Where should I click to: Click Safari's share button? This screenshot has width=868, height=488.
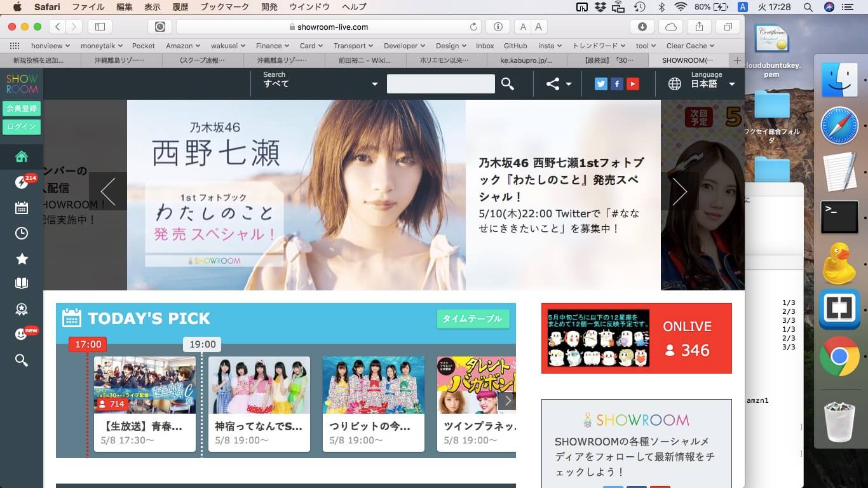click(700, 27)
